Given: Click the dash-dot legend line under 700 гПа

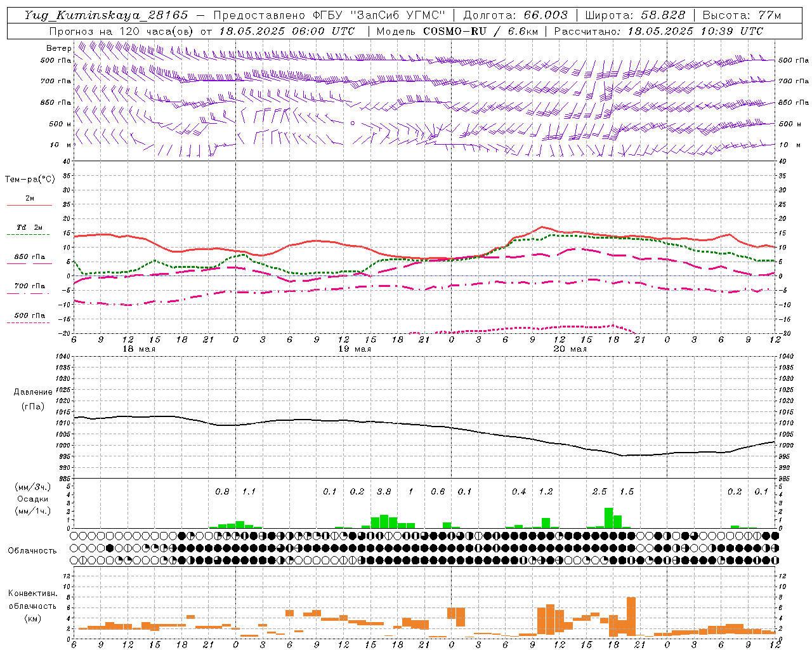Looking at the screenshot, I should click(29, 294).
